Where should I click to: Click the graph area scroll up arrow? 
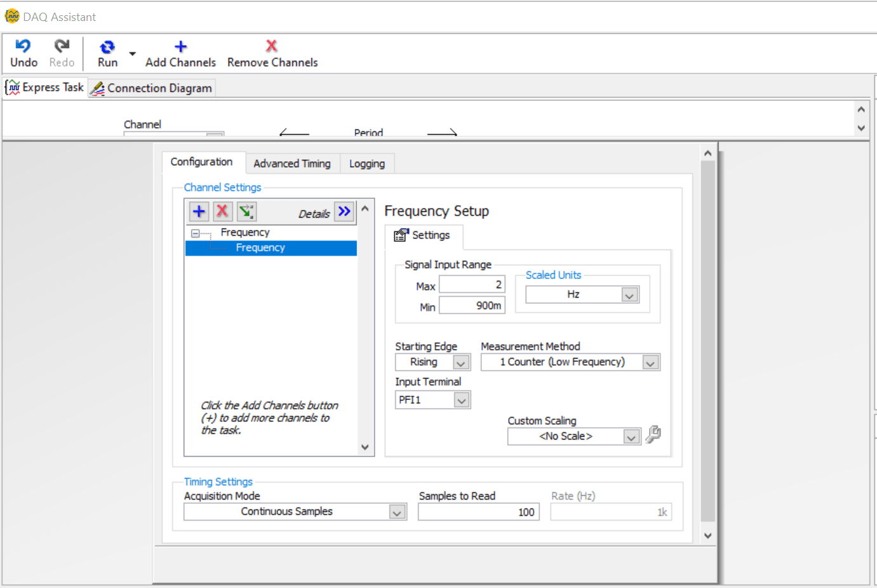coord(861,109)
